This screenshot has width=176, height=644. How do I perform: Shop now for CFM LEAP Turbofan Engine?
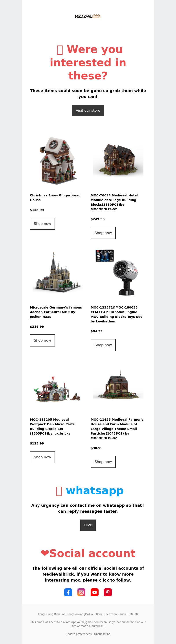coord(103,345)
